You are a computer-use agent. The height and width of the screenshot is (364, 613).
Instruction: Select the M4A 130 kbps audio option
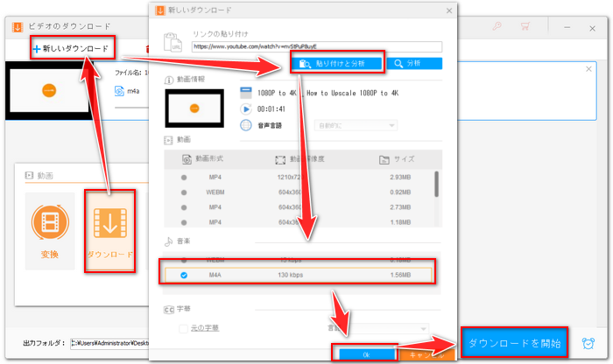[185, 275]
